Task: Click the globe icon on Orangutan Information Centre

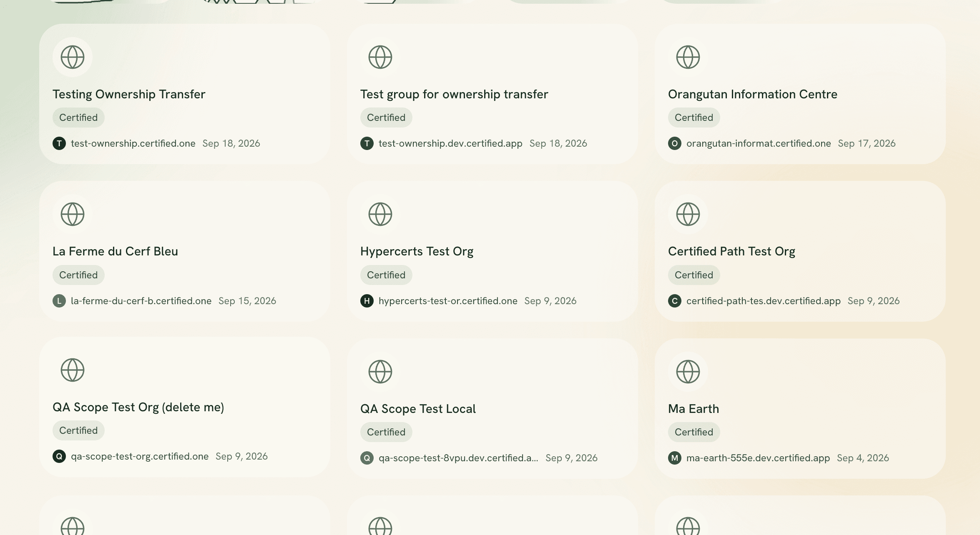Action: [688, 57]
